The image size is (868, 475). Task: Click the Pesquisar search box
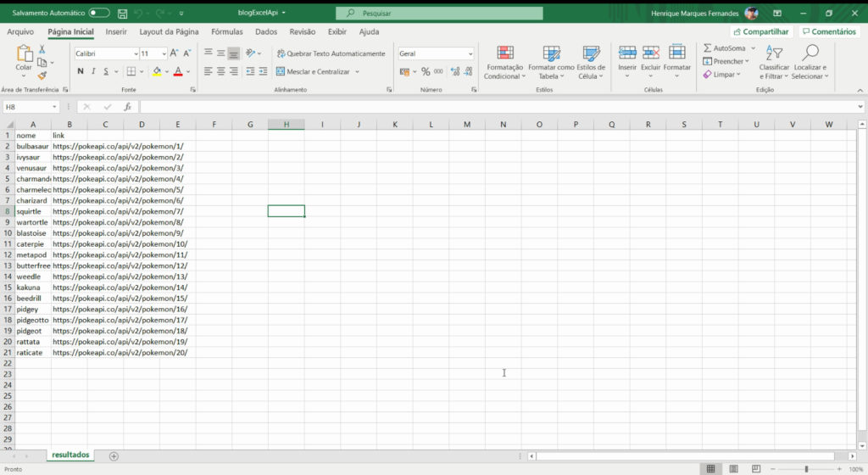pos(439,13)
